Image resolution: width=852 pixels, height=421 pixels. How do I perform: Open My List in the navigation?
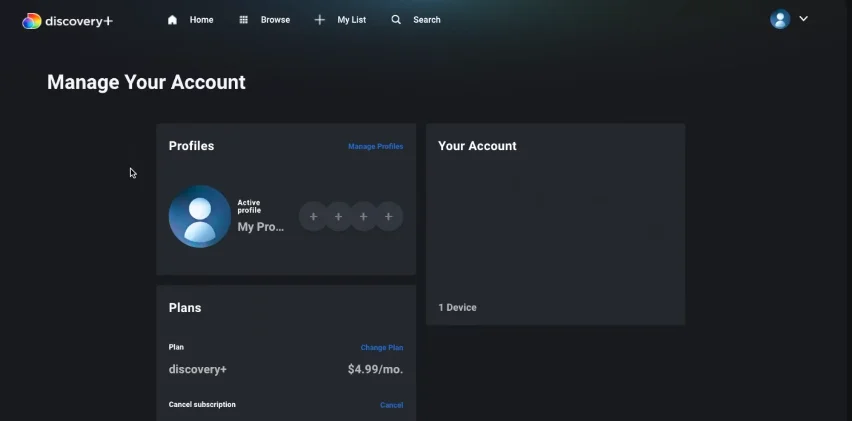point(352,20)
